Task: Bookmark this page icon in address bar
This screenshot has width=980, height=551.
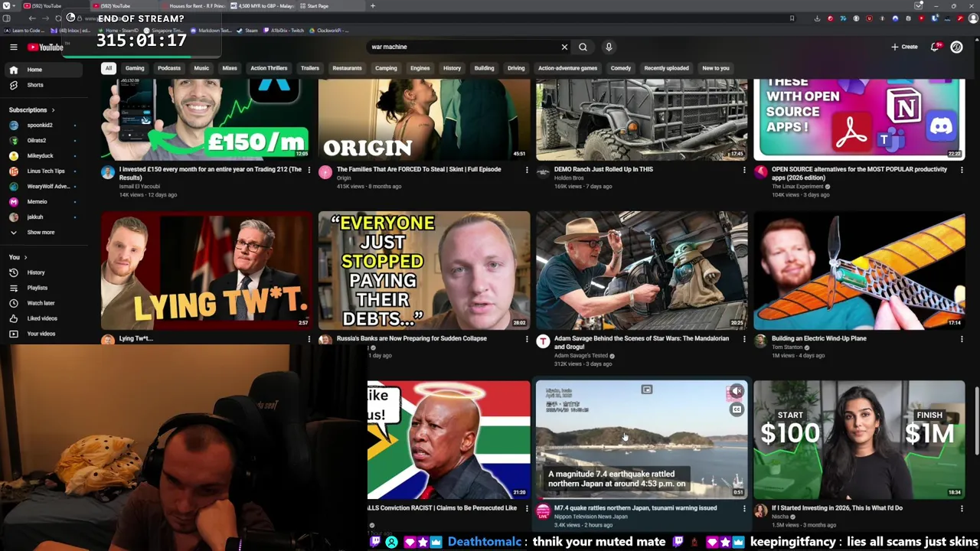Action: pyautogui.click(x=792, y=18)
